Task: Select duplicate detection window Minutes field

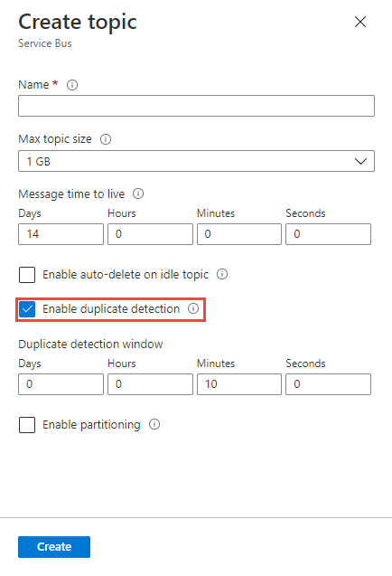Action: click(239, 384)
